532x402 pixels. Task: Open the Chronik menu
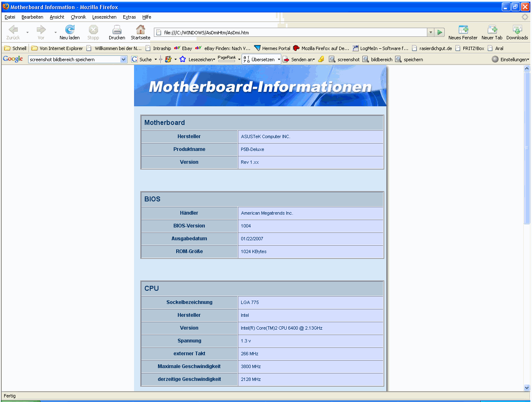pyautogui.click(x=78, y=17)
